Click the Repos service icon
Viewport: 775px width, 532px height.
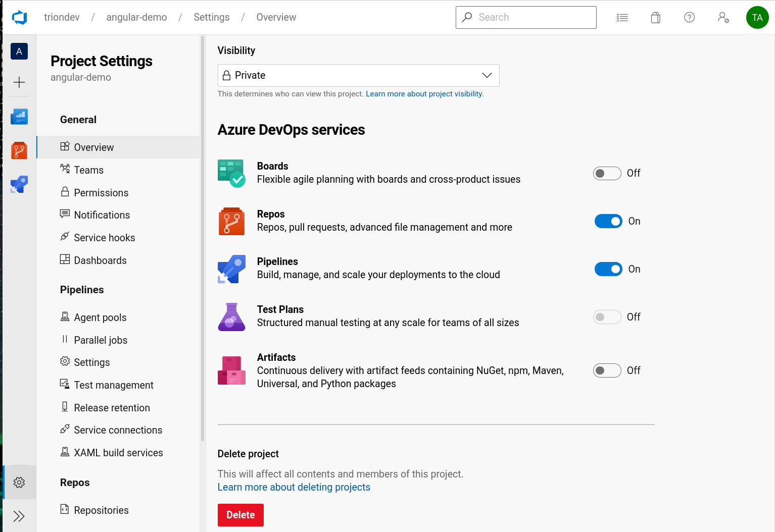231,221
